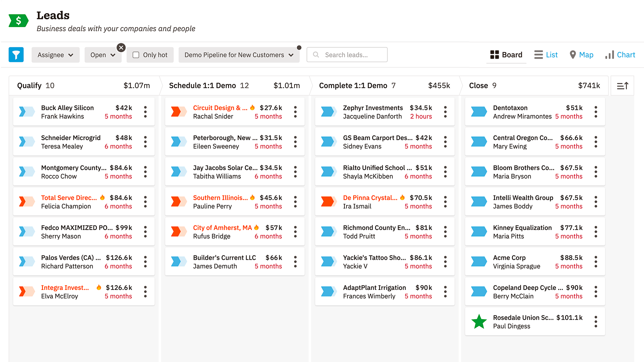Screen dimensions: 644x362
Task: Click the green dollar Leads icon
Action: (18, 21)
